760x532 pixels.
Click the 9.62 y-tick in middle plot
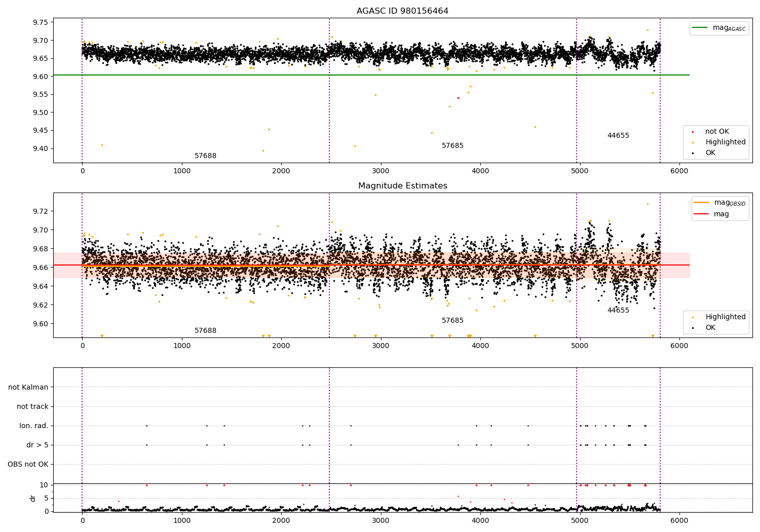(x=41, y=305)
